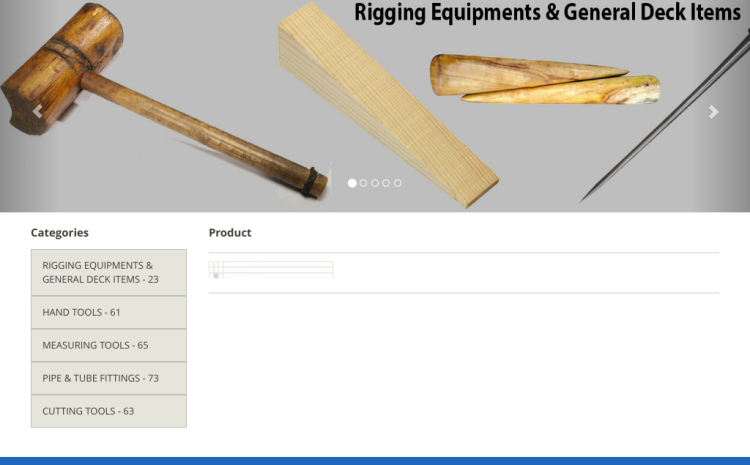This screenshot has height=465, width=750.
Task: Click the wooden fids banner image
Action: [545, 79]
